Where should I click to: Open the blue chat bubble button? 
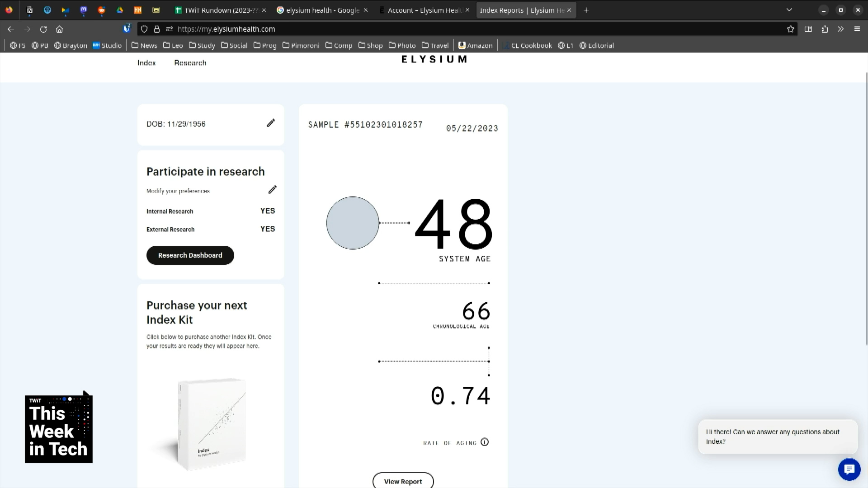(849, 469)
